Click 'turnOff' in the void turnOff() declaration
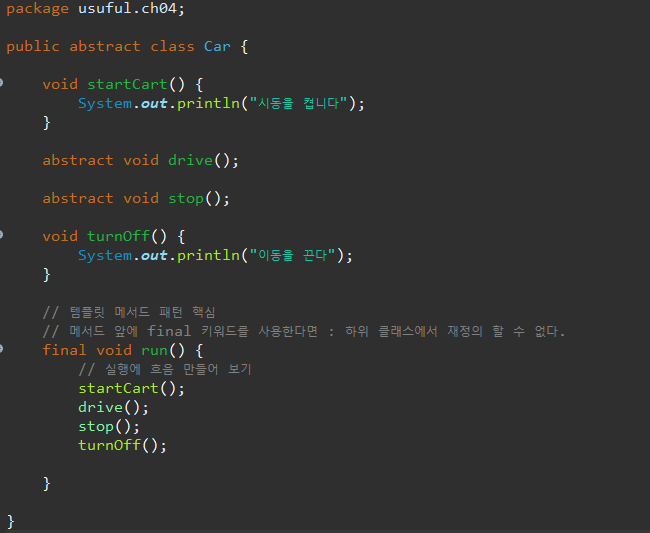 [x=118, y=236]
